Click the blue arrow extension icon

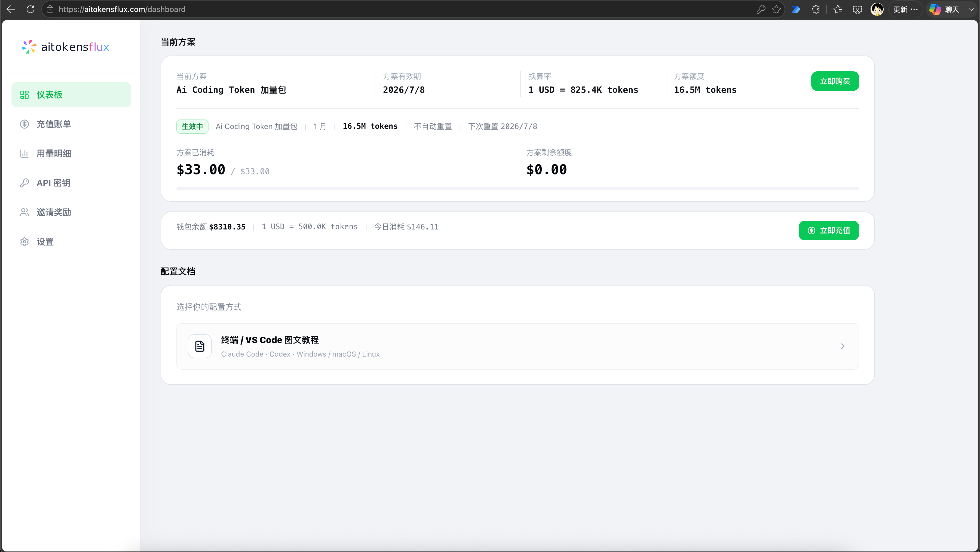[x=796, y=9]
